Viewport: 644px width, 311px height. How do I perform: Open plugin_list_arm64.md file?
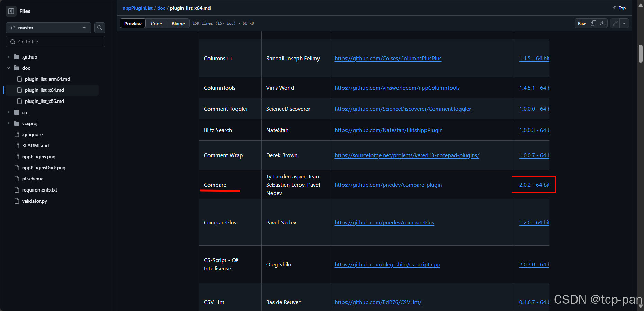click(47, 79)
